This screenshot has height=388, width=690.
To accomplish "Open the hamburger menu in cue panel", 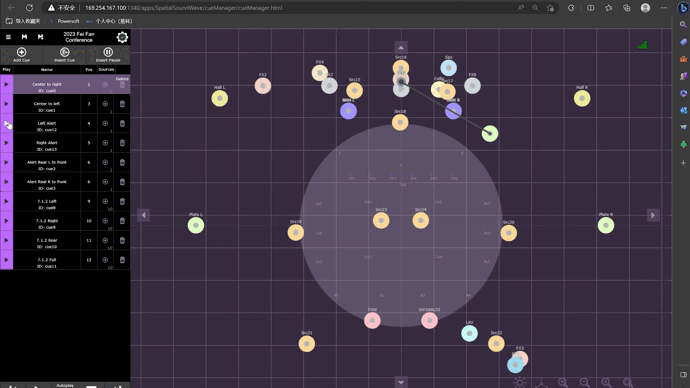I will point(8,37).
